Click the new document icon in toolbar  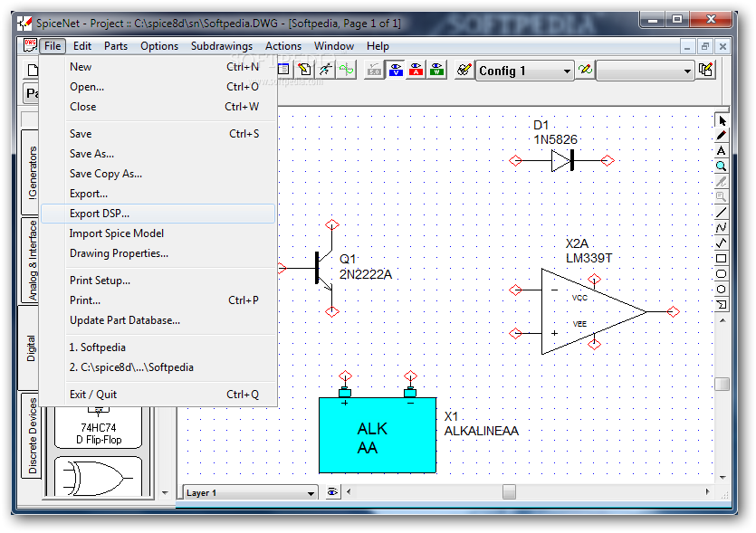pos(32,70)
